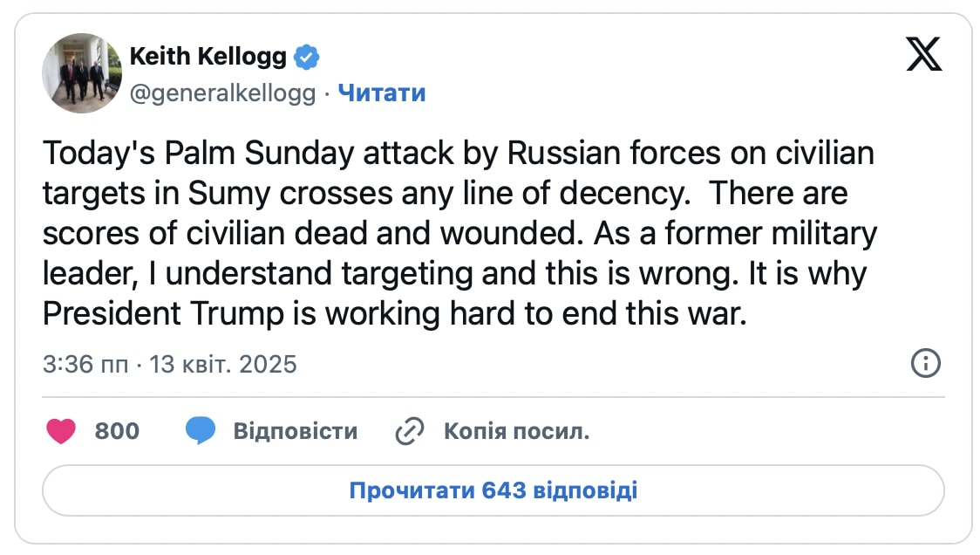Image resolution: width=980 pixels, height=555 pixels.
Task: Follow the account via Читати
Action: point(382,93)
